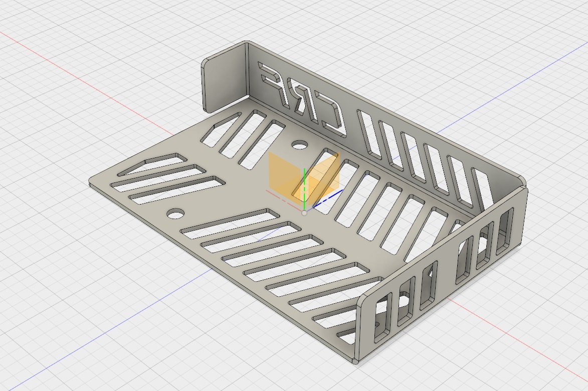This screenshot has width=588, height=391.
Task: Click the origin point at the axes center
Action: tap(304, 213)
